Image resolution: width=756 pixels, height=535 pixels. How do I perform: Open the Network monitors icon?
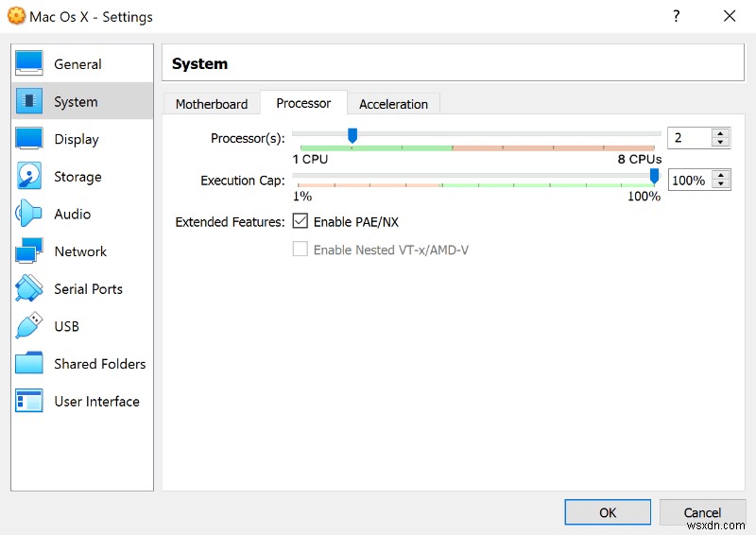coord(29,250)
